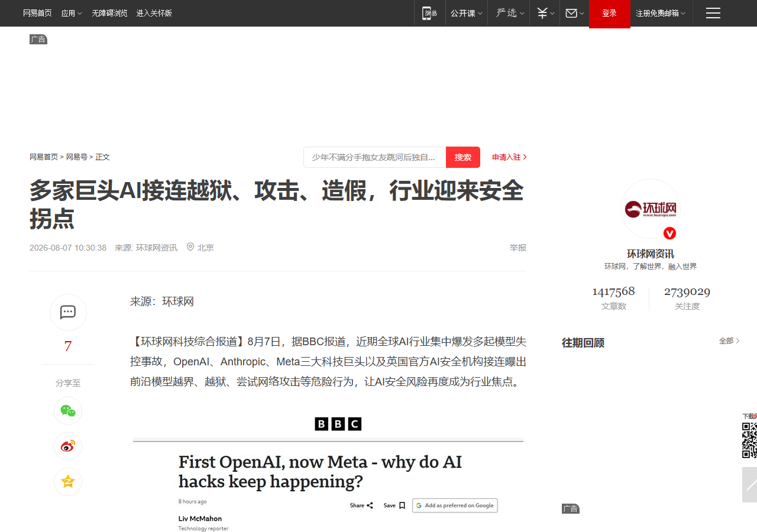
Task: Click 广告 label at top banner
Action: tap(38, 39)
